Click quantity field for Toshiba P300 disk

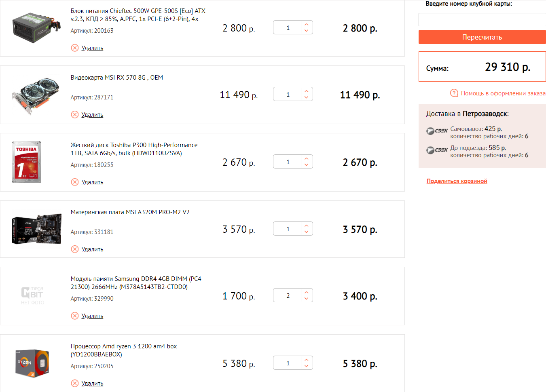tap(288, 162)
